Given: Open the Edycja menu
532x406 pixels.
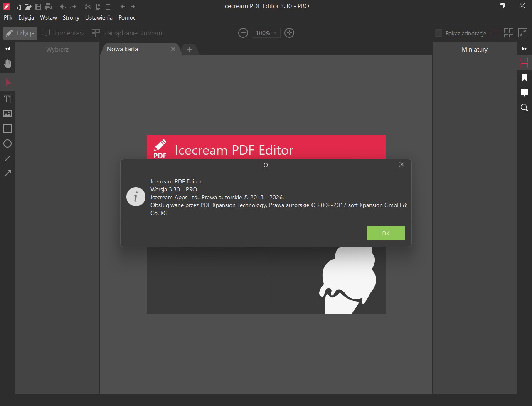Looking at the screenshot, I should [26, 17].
